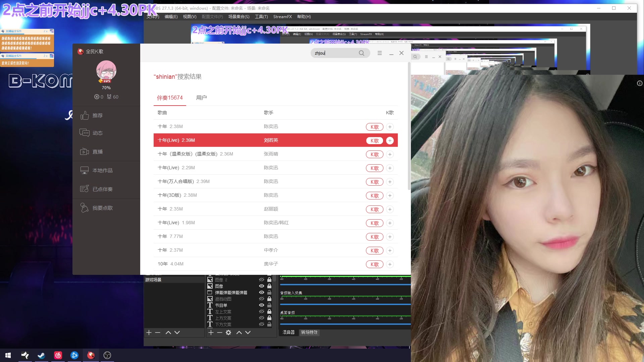Screen dimensions: 644x362
Task: Open the 工具(T) menu in OBS
Action: click(261, 16)
